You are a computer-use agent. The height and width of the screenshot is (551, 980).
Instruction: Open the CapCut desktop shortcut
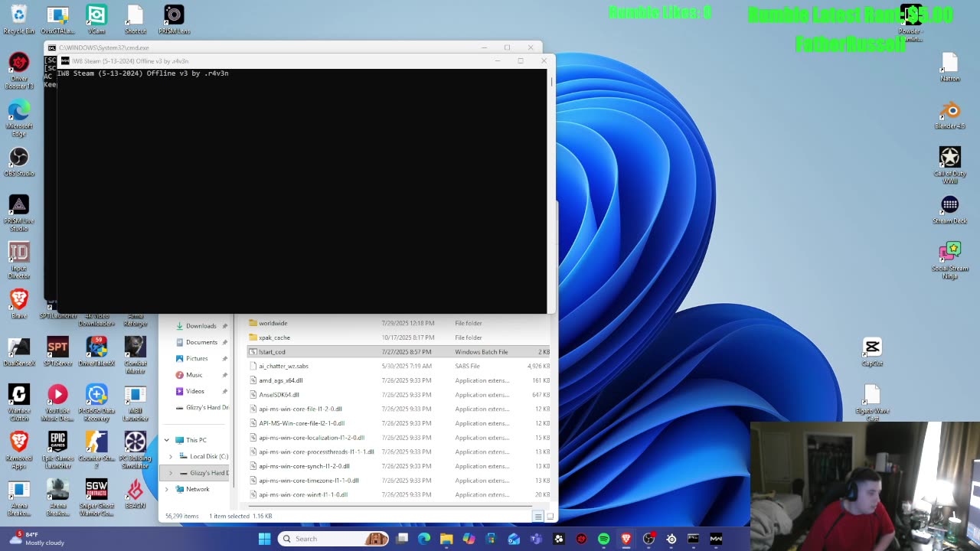(872, 348)
